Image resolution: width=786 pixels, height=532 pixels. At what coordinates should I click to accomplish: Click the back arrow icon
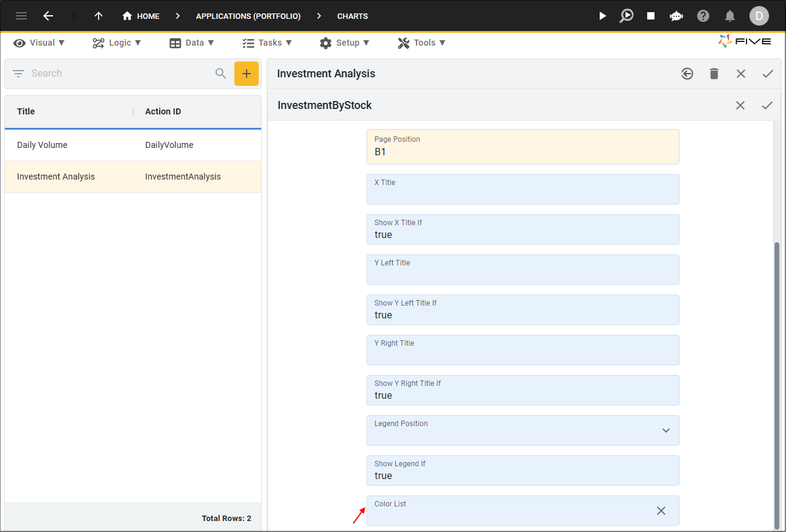coord(48,16)
